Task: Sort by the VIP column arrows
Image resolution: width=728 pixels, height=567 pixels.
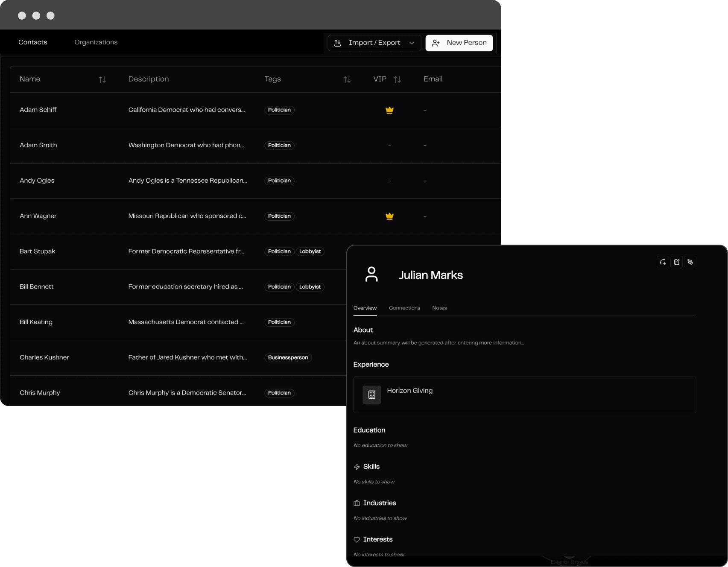Action: (398, 79)
